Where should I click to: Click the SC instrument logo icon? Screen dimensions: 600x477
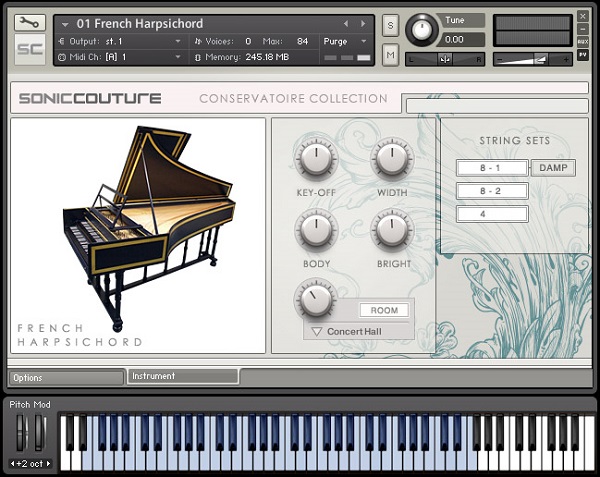(x=30, y=49)
